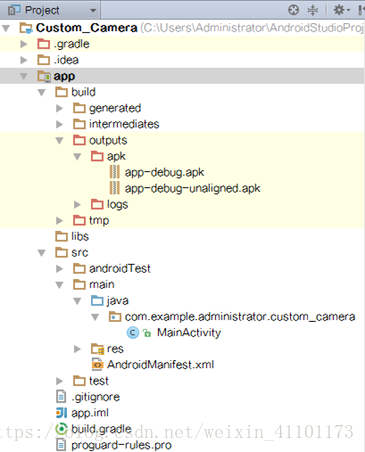Expand the tmp folder
The width and height of the screenshot is (365, 452).
[59, 220]
